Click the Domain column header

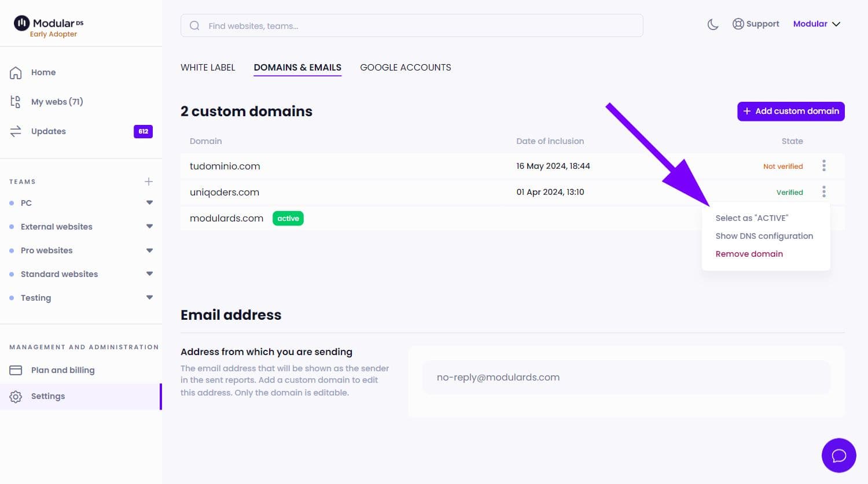coord(205,141)
